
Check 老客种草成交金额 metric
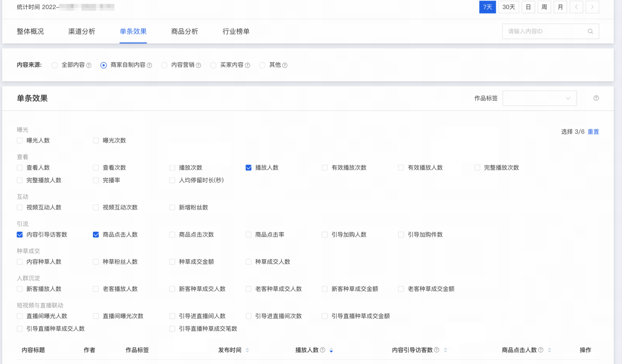[401, 289]
